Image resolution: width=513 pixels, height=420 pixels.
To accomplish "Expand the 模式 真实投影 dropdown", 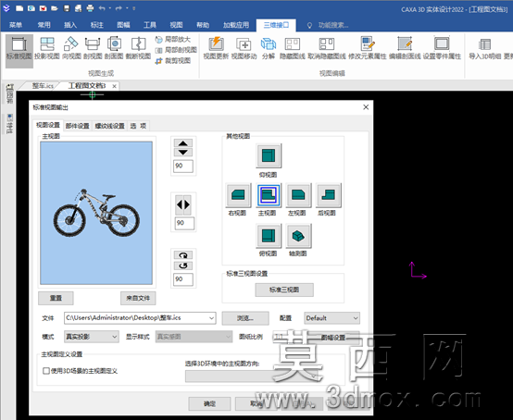I will pyautogui.click(x=92, y=337).
